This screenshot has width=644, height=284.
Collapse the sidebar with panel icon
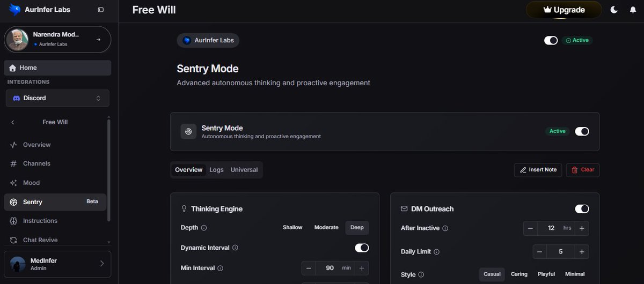tap(101, 10)
